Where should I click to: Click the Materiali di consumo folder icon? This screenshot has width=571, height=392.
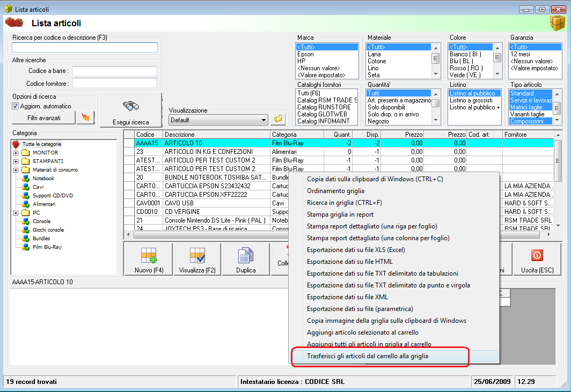(x=26, y=169)
